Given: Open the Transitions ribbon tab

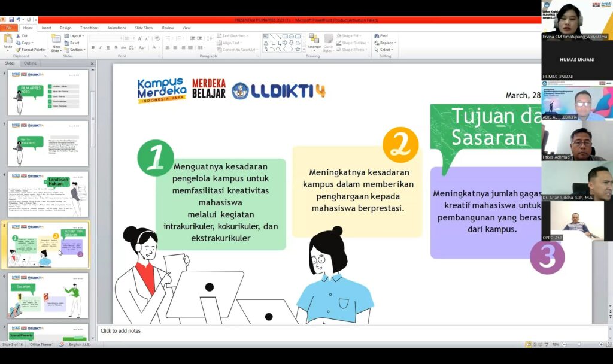Looking at the screenshot, I should coord(89,28).
